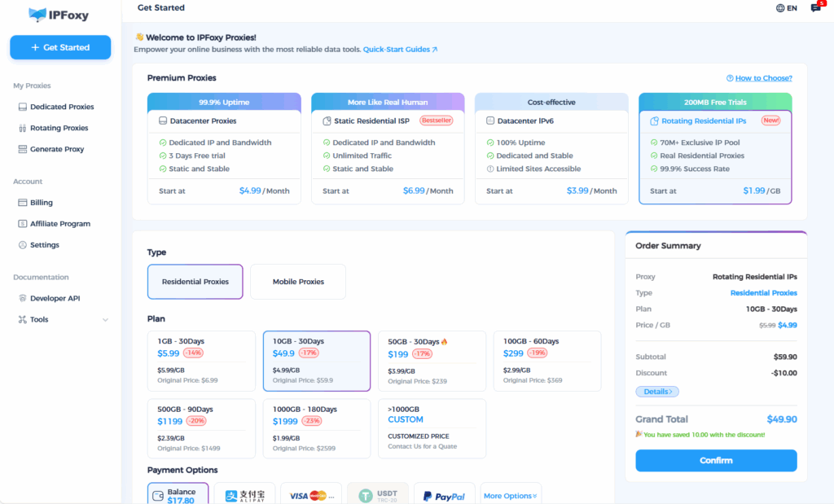Open the Quick-Start Guides link
This screenshot has height=504, width=834.
pos(400,50)
